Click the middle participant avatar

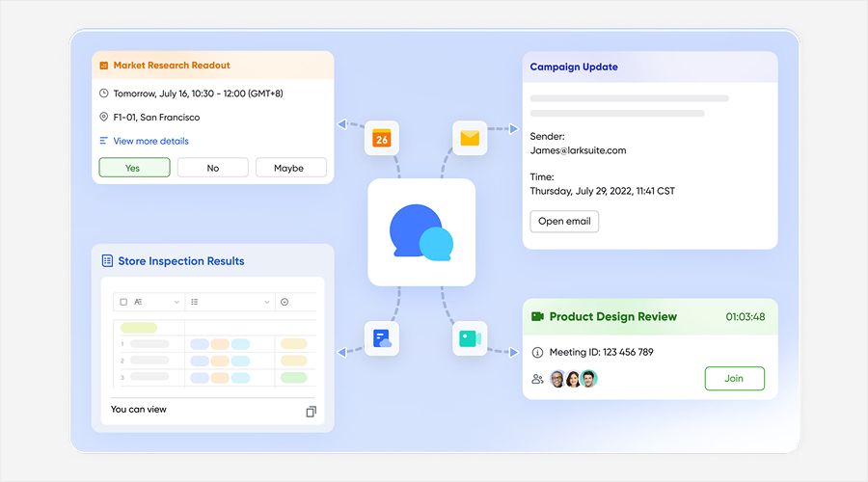pyautogui.click(x=572, y=379)
